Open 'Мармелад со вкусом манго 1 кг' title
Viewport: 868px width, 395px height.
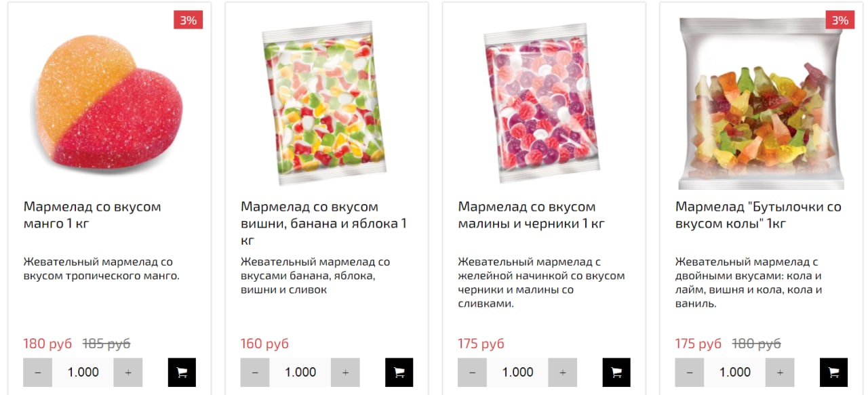[x=92, y=215]
